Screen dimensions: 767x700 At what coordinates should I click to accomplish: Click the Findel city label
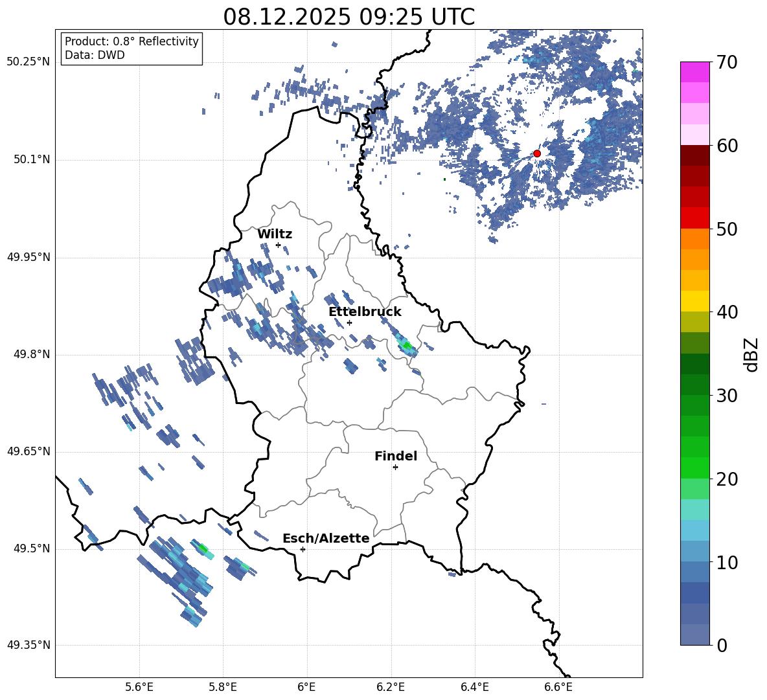(x=396, y=456)
